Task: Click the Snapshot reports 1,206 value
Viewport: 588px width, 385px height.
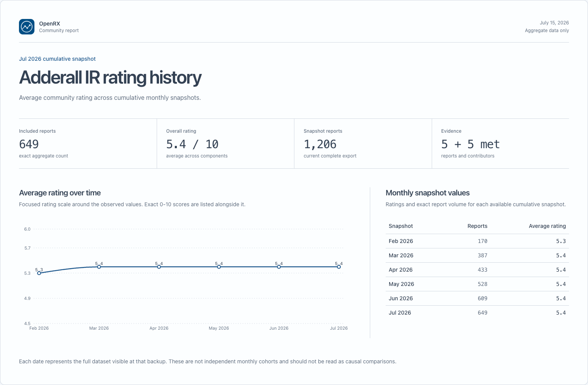Action: [320, 144]
